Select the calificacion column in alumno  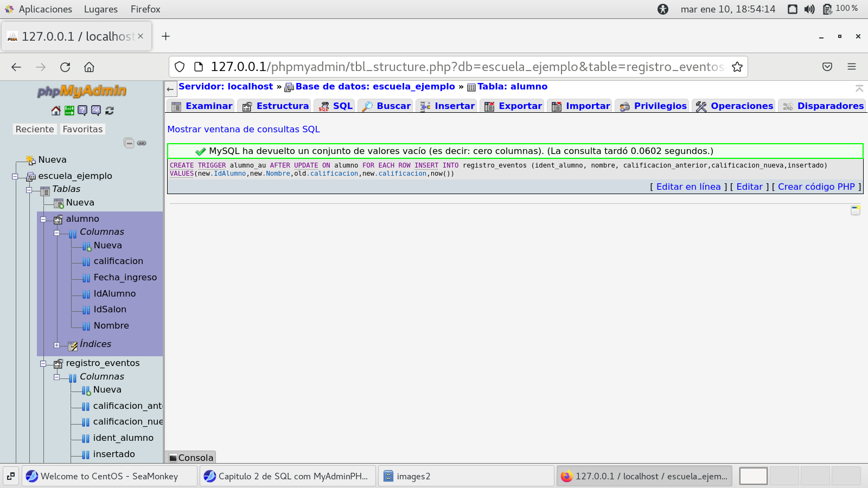pos(118,261)
